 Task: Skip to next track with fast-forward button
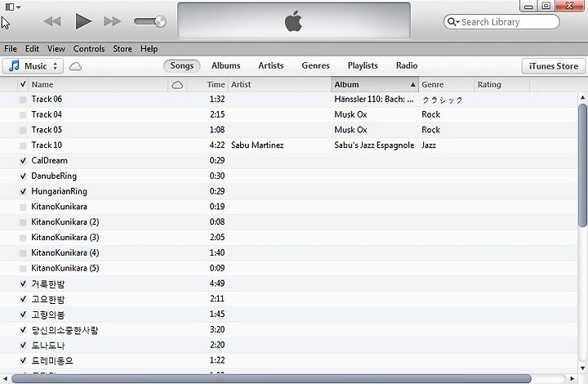pos(112,21)
